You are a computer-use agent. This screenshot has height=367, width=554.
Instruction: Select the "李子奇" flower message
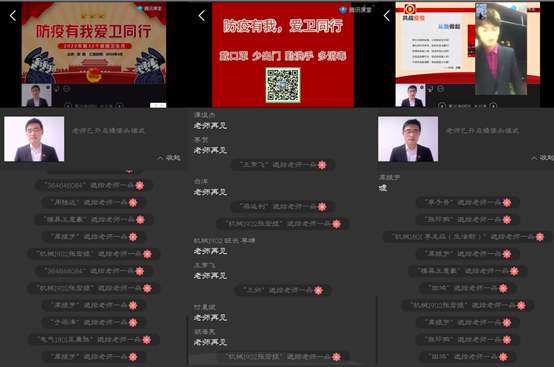pos(467,202)
